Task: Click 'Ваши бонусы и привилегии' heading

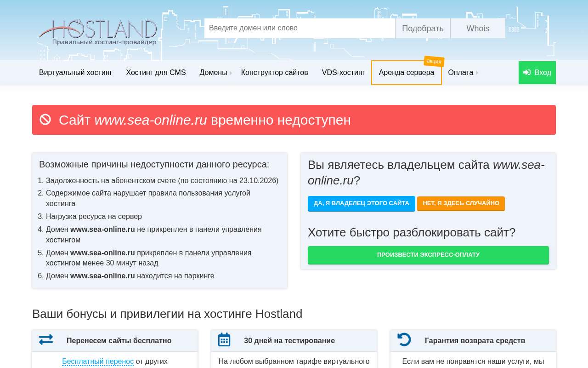Action: point(167,314)
